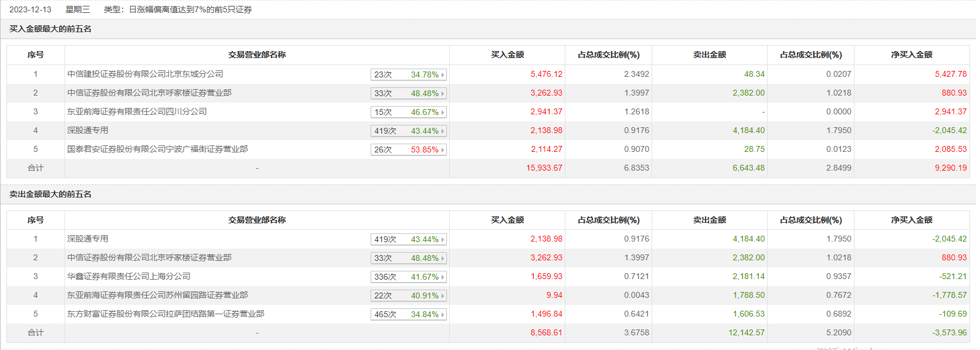Screen dimensions: 980x350
Task: Click sell amount 2,181.14
Action: [x=749, y=276]
